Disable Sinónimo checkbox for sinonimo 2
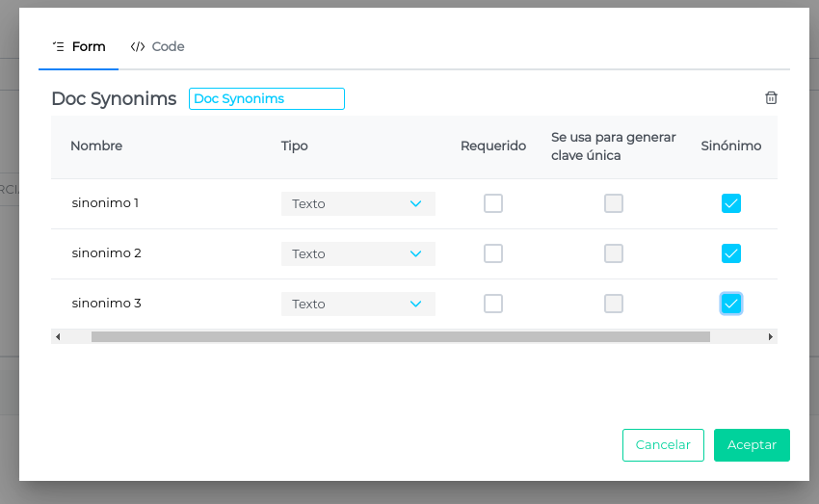Image resolution: width=819 pixels, height=504 pixels. pyautogui.click(x=731, y=253)
